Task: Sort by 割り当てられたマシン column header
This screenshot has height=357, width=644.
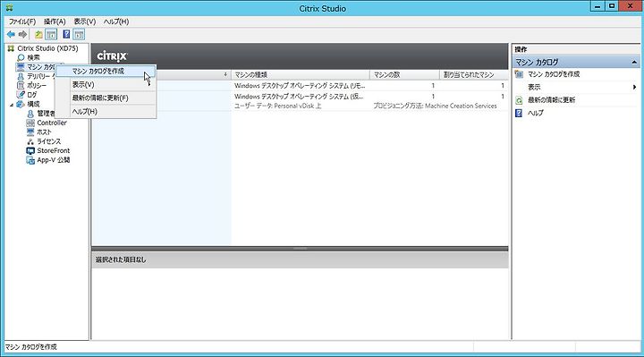Action: coord(473,75)
